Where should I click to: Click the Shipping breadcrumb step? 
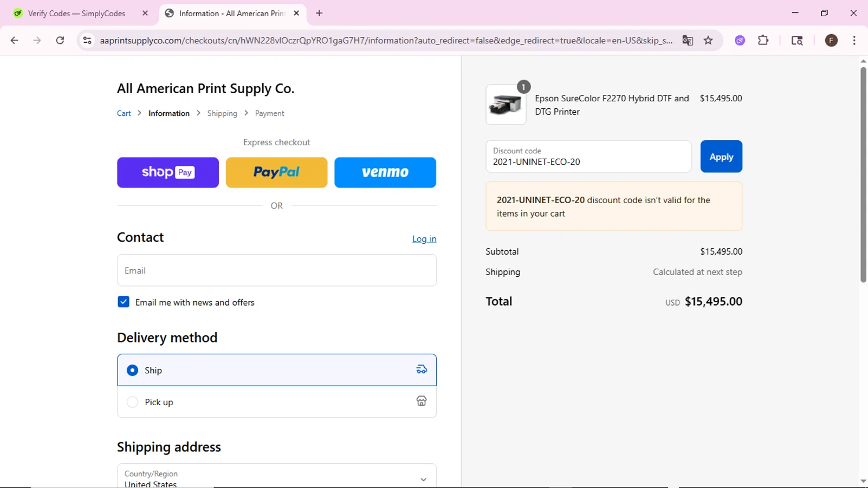[222, 113]
